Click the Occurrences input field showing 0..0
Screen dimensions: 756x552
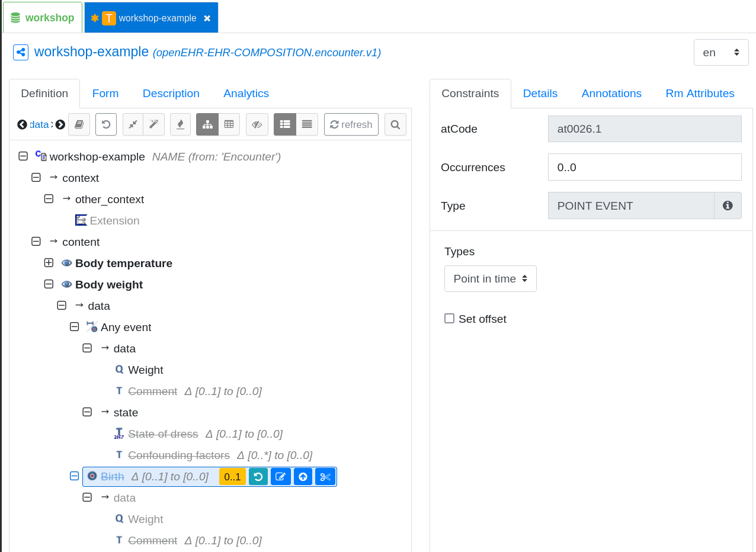(x=644, y=167)
